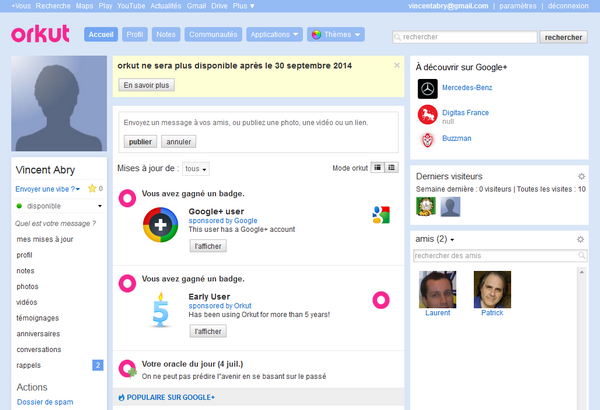
Task: Click l'afficher under Google+ user badge
Action: (208, 246)
